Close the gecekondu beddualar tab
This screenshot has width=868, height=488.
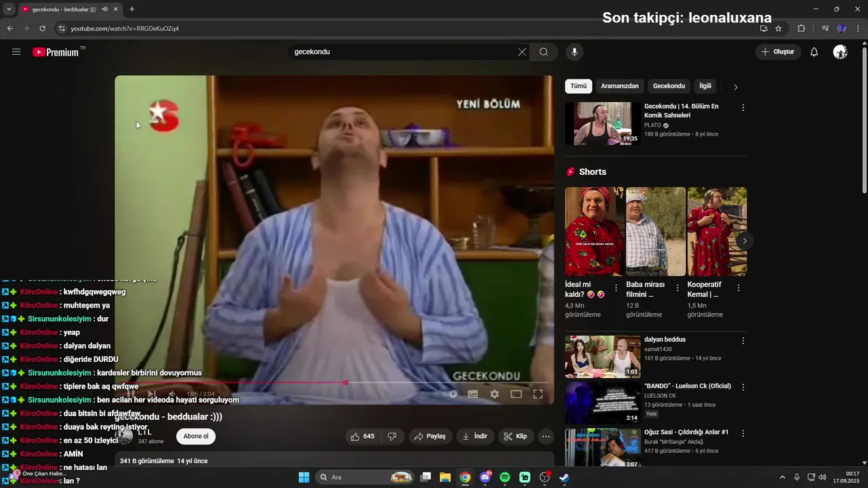tap(116, 9)
